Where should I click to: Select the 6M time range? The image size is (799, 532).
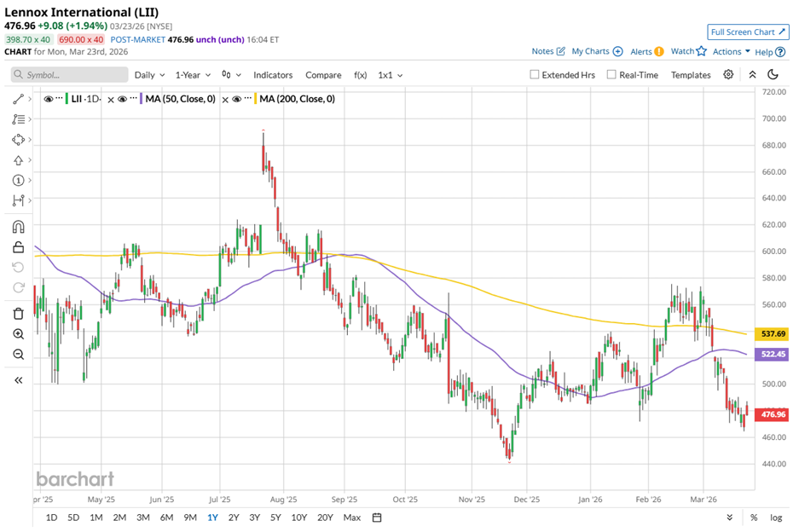(x=166, y=518)
